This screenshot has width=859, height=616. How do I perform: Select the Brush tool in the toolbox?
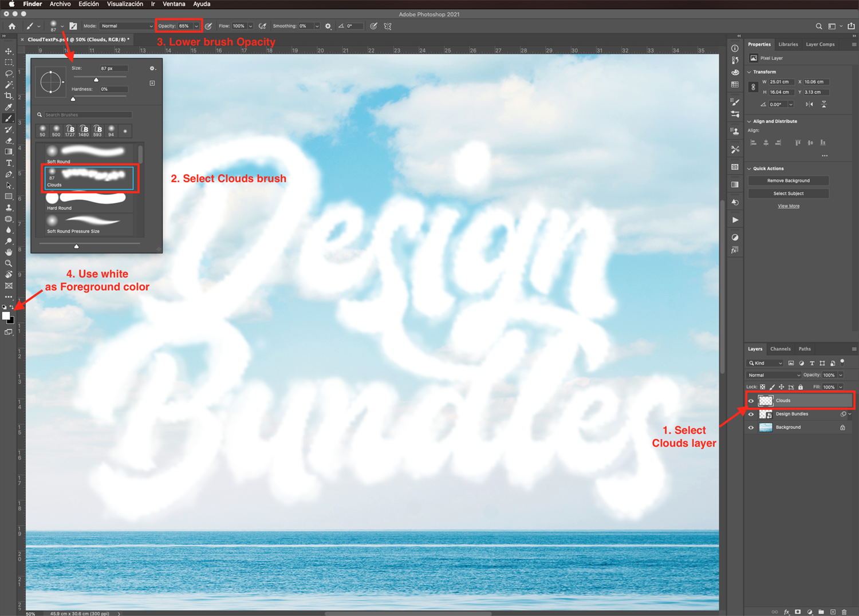click(x=9, y=119)
